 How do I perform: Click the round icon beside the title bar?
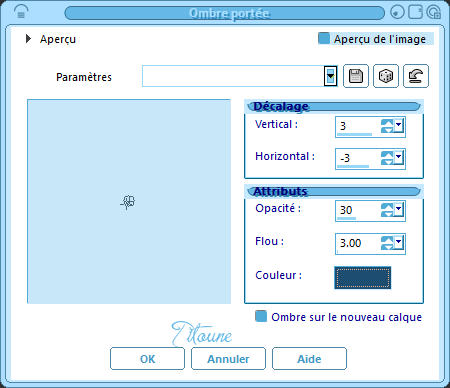click(397, 12)
